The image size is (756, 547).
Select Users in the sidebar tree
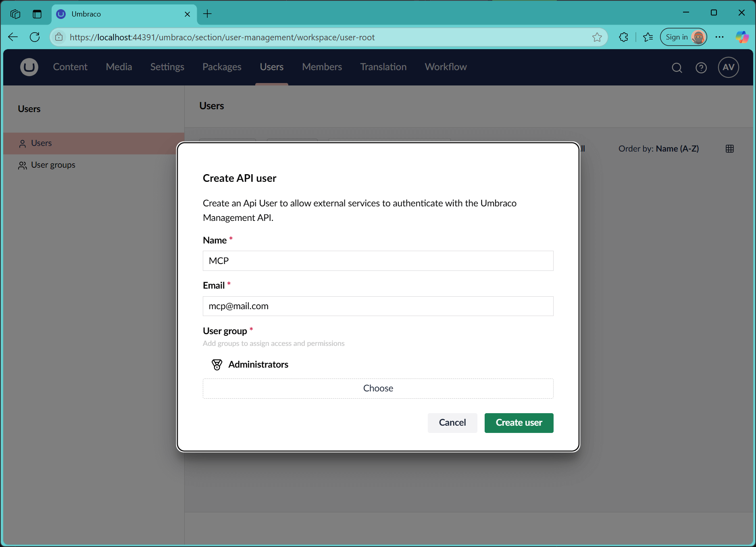pos(94,144)
